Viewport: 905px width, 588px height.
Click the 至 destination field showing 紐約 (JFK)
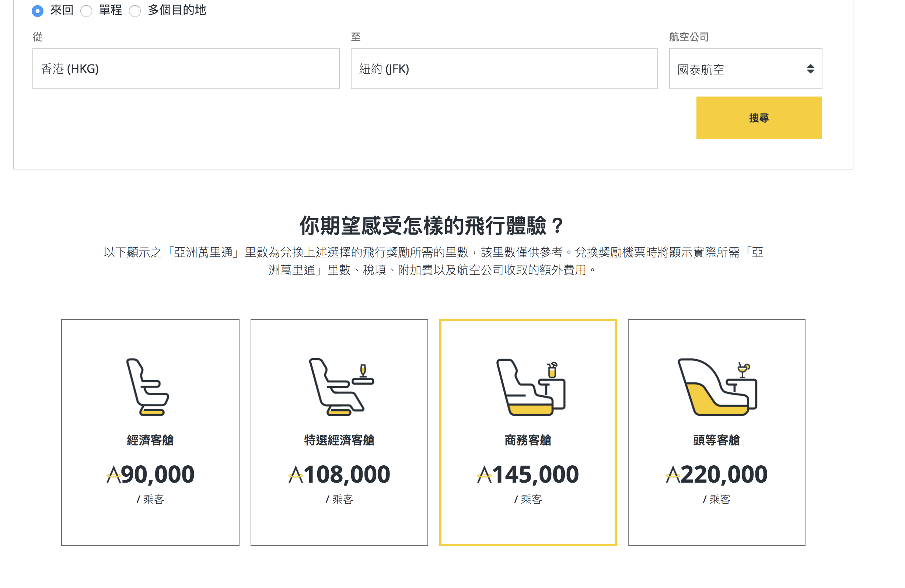pyautogui.click(x=504, y=69)
